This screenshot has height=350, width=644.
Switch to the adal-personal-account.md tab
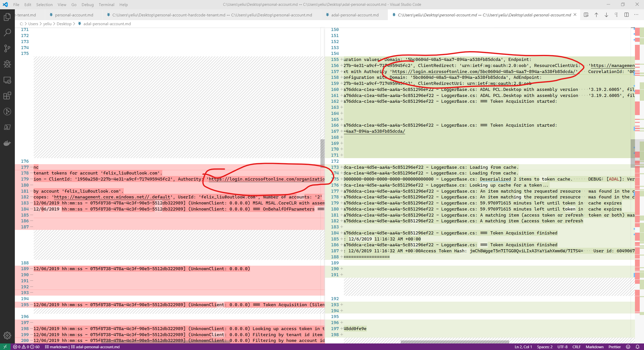pos(354,15)
